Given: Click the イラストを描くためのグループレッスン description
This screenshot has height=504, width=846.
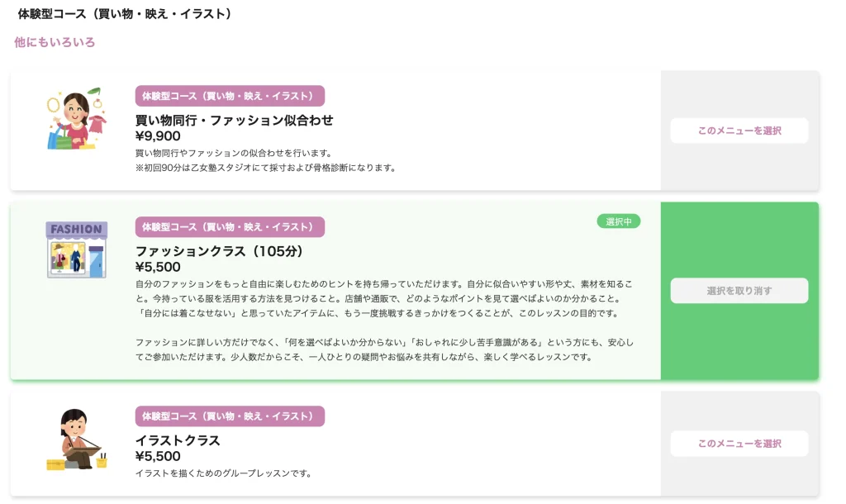Looking at the screenshot, I should pyautogui.click(x=223, y=473).
